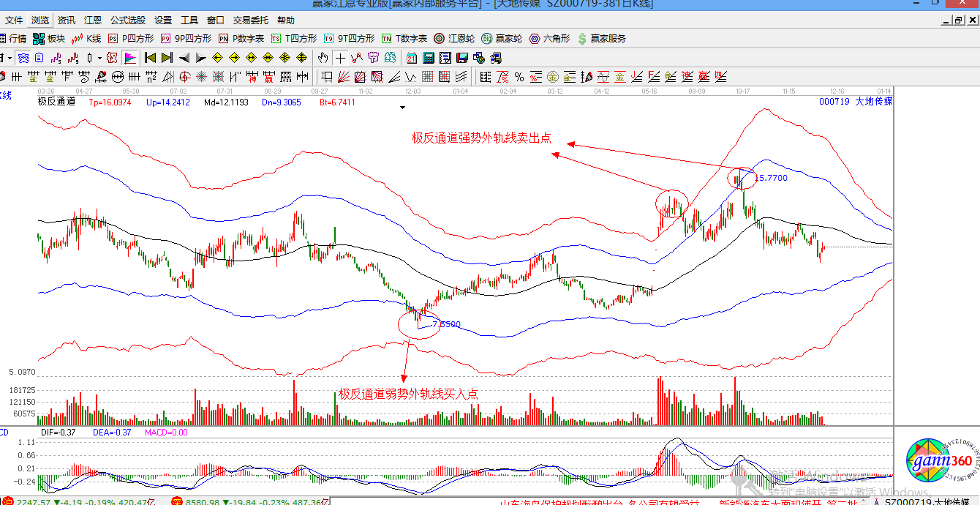Click the percent (%) drawing tool
The height and width of the screenshot is (505, 980).
[519, 77]
